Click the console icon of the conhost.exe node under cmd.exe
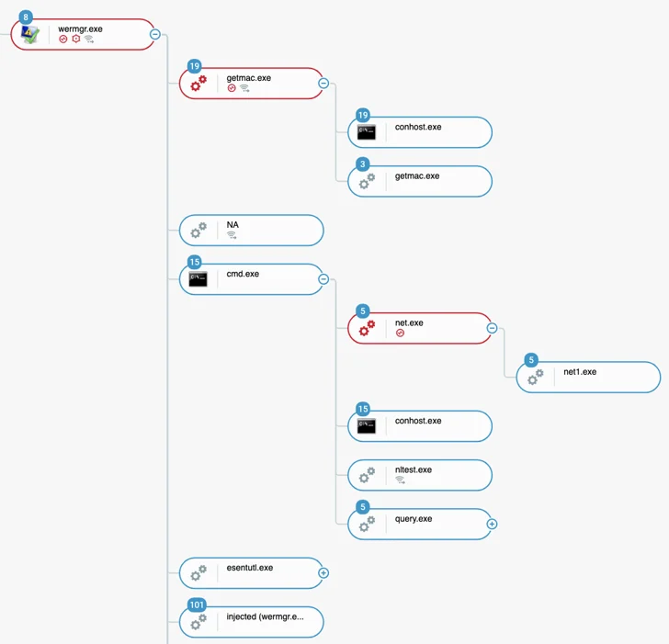The height and width of the screenshot is (644, 669). pyautogui.click(x=367, y=425)
